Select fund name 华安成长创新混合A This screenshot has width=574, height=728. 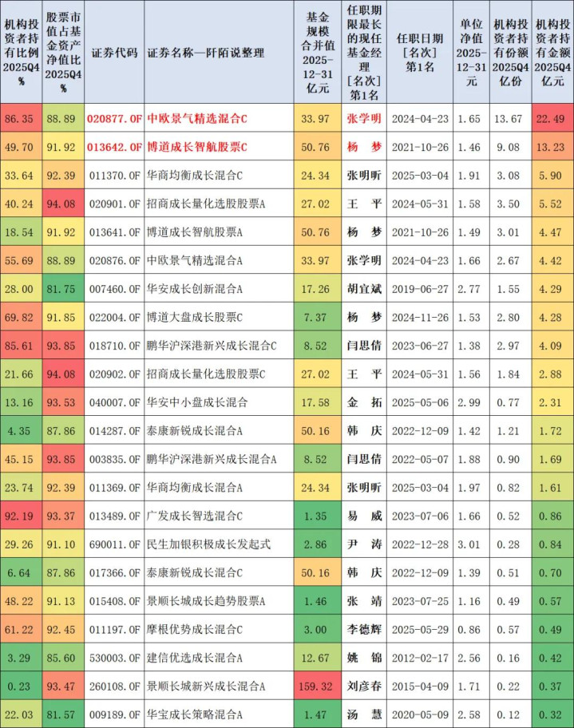click(195, 289)
